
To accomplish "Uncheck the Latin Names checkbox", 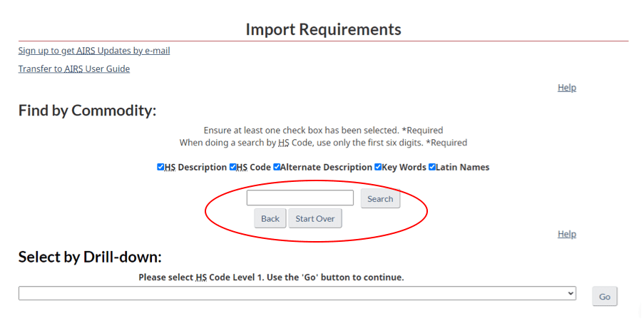I will coord(432,168).
